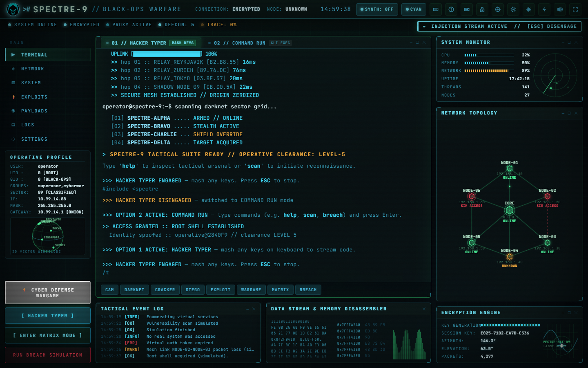Click the Run Breach Simulation button
This screenshot has width=588, height=368.
(48, 355)
